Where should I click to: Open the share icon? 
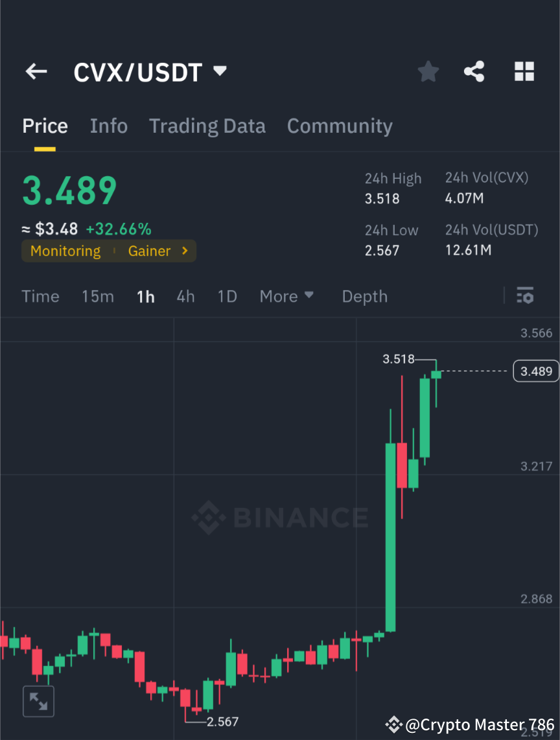tap(474, 71)
